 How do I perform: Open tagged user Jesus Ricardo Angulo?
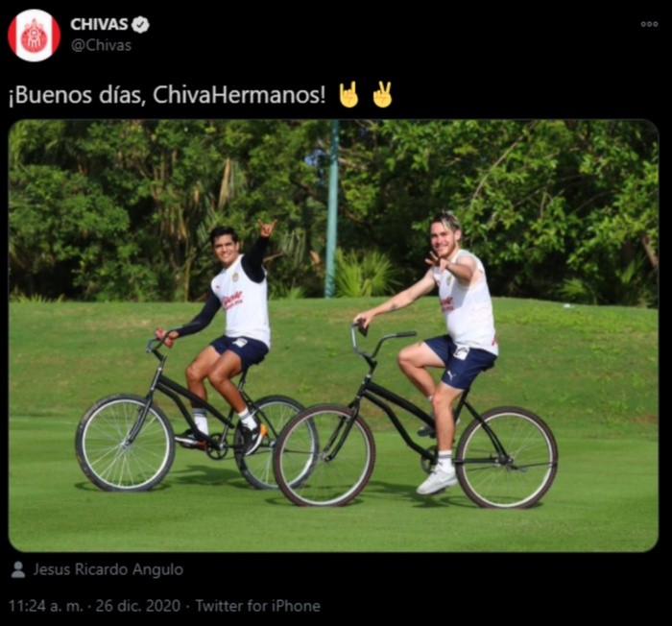[x=108, y=569]
